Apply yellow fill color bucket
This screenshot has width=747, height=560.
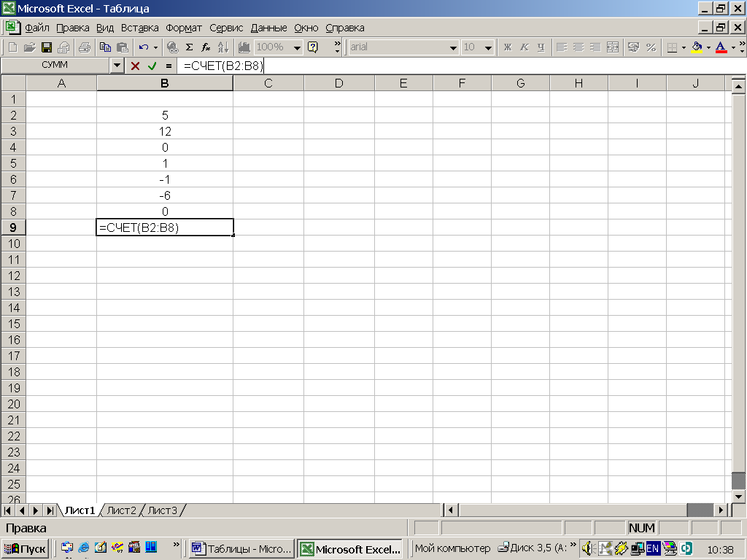click(697, 47)
